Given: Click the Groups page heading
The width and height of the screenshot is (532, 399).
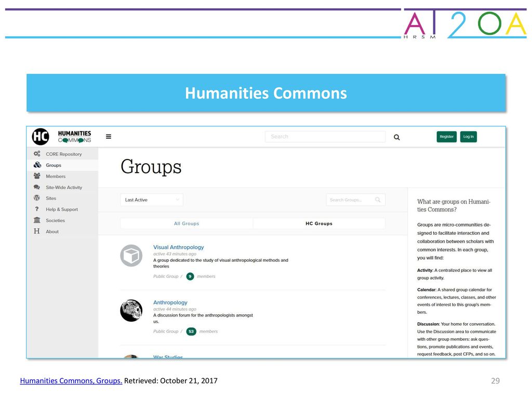Looking at the screenshot, I should [x=151, y=167].
